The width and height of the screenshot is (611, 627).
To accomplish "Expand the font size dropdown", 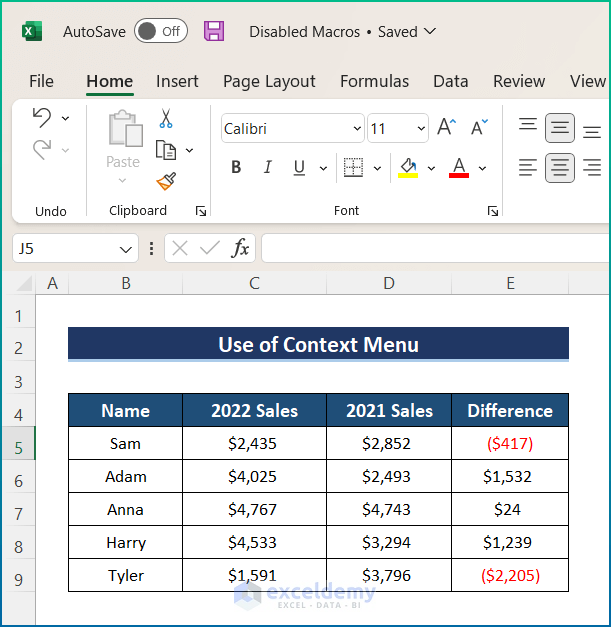I will coord(420,129).
